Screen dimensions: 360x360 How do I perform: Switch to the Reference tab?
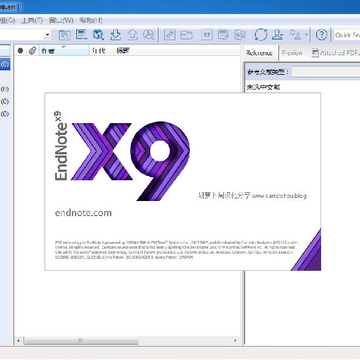pyautogui.click(x=260, y=53)
